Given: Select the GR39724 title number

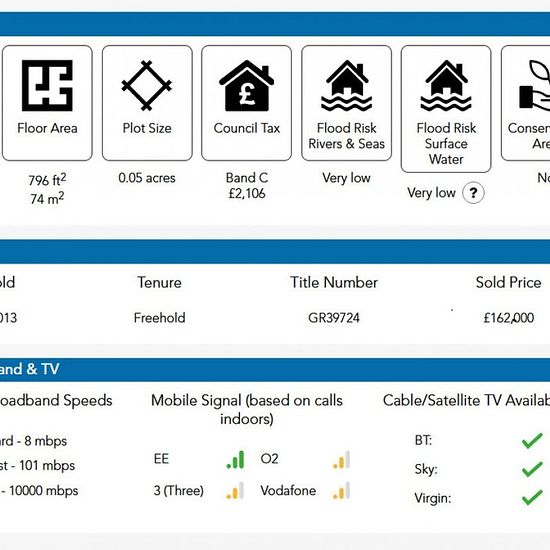Looking at the screenshot, I should click(334, 318).
